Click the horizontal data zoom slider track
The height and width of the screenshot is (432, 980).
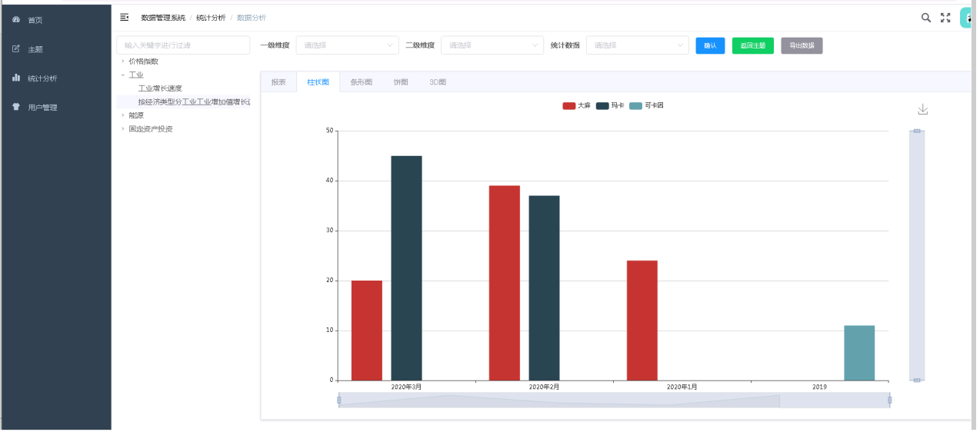click(x=614, y=400)
